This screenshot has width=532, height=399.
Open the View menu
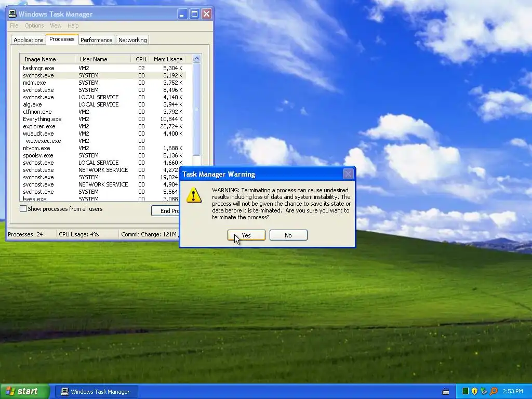[56, 25]
